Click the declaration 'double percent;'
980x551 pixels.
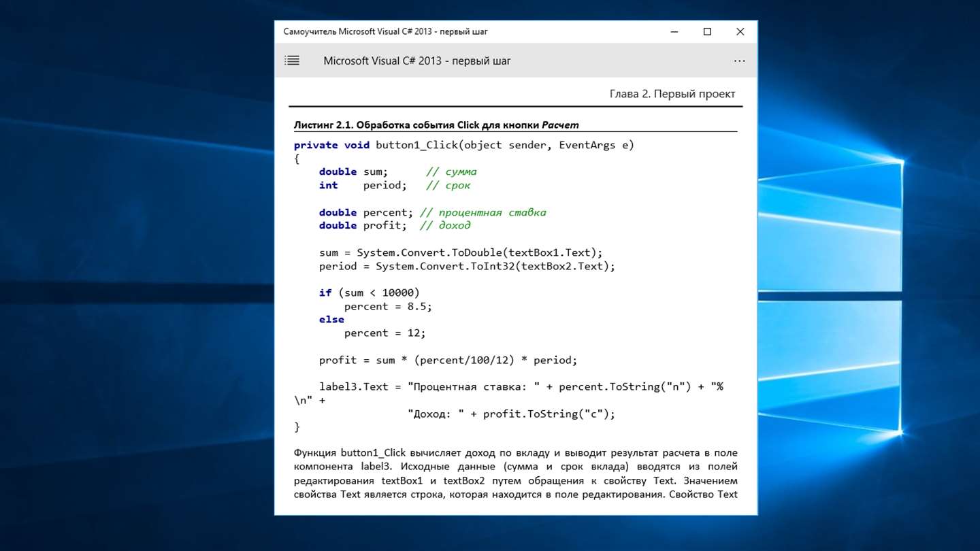click(x=366, y=212)
